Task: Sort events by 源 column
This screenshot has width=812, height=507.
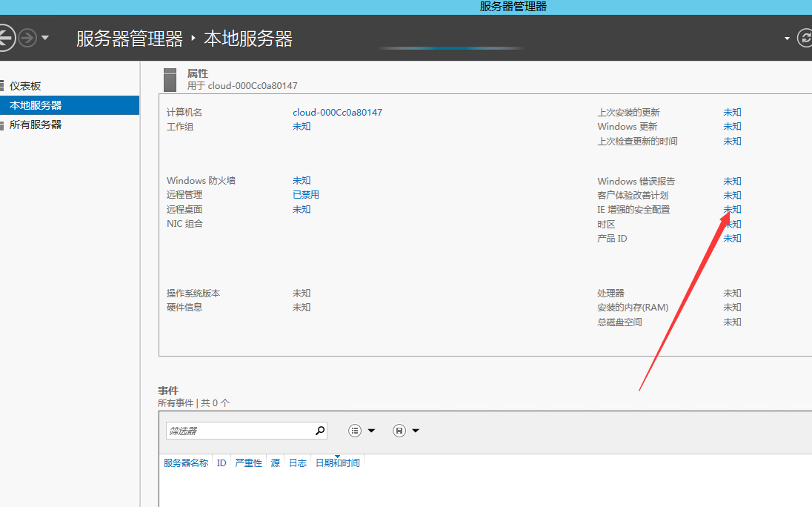Action: [x=275, y=463]
